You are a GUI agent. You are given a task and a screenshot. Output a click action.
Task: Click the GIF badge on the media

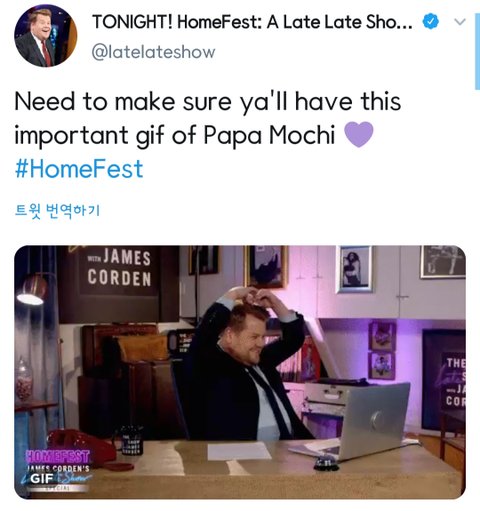pyautogui.click(x=42, y=479)
